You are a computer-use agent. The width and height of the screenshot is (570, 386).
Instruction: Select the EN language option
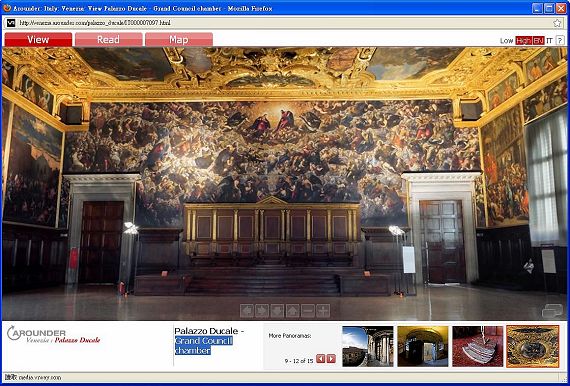click(x=538, y=41)
